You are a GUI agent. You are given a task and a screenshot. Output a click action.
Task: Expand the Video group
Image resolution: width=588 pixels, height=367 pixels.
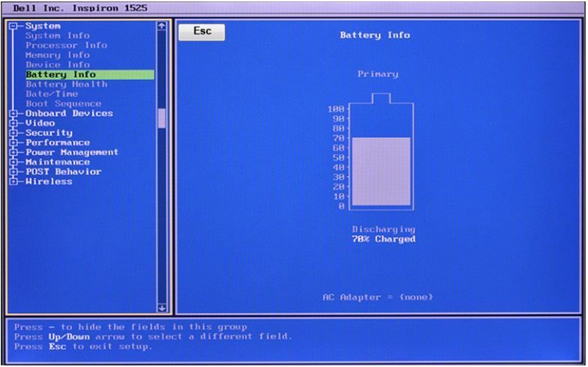click(13, 124)
